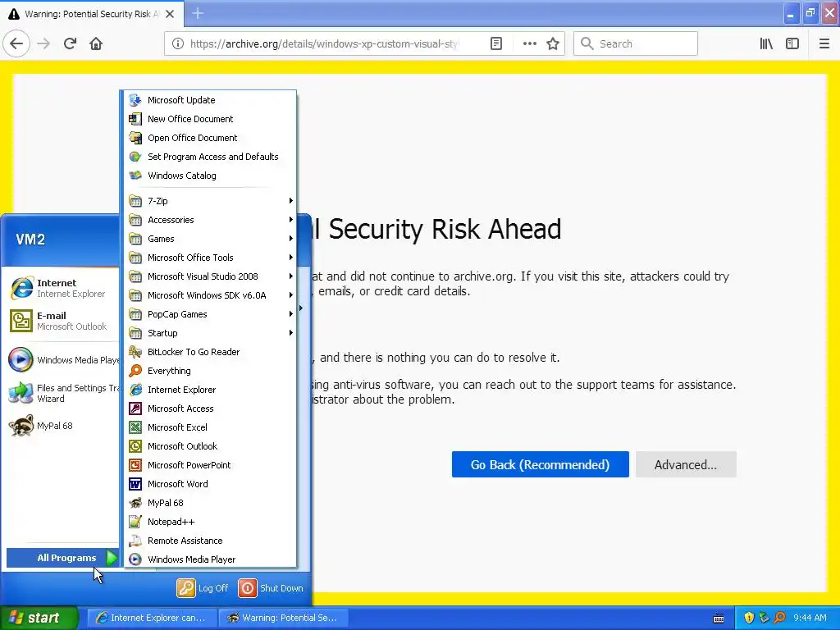
Task: Toggle reader view icon in address bar
Action: pyautogui.click(x=496, y=43)
